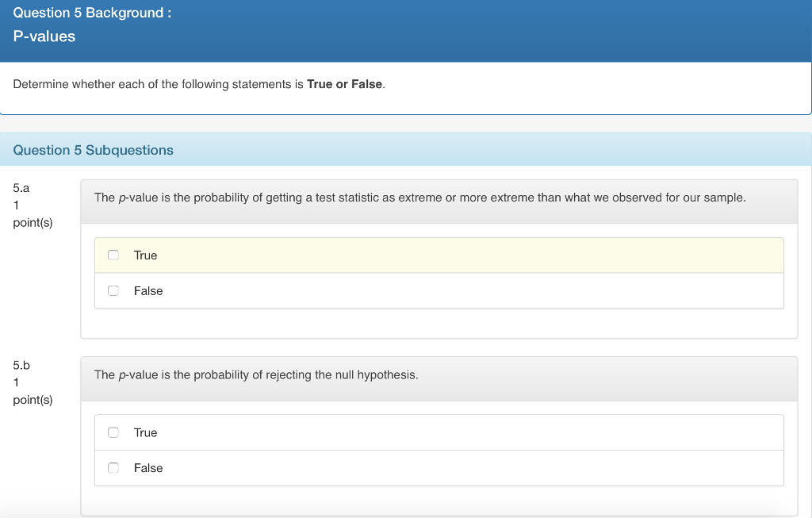Click the 'Determine whether each of the following statements' instruction

(199, 84)
